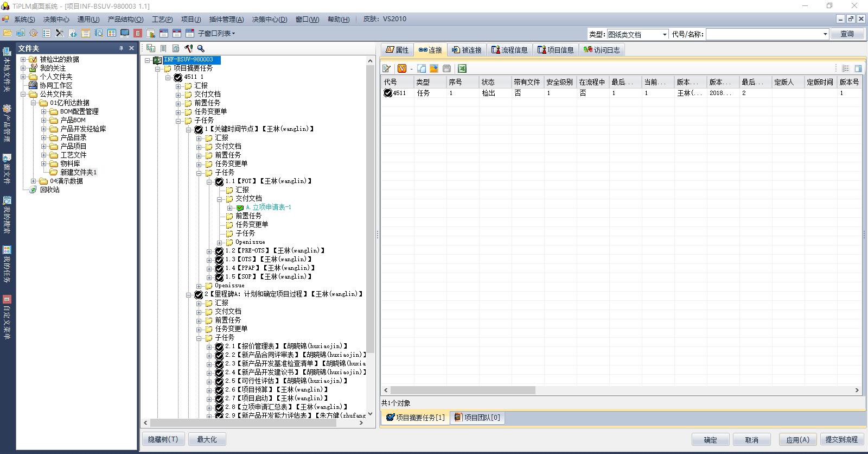Click the 确定 button
Screen dimensions: 868x454
click(710, 440)
